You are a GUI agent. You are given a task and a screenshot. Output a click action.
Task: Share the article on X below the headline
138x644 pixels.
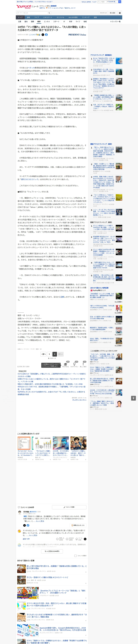(x=43, y=35)
